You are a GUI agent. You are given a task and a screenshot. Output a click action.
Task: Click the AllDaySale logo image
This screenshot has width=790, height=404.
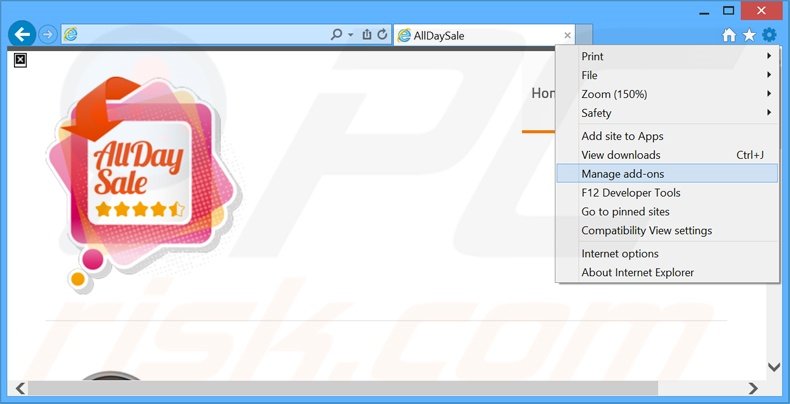[144, 184]
